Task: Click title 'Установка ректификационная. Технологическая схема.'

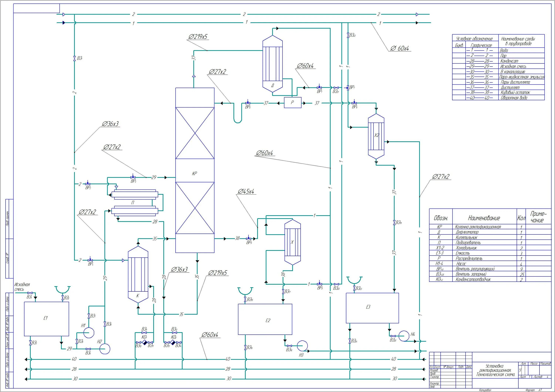Action: pos(495,370)
